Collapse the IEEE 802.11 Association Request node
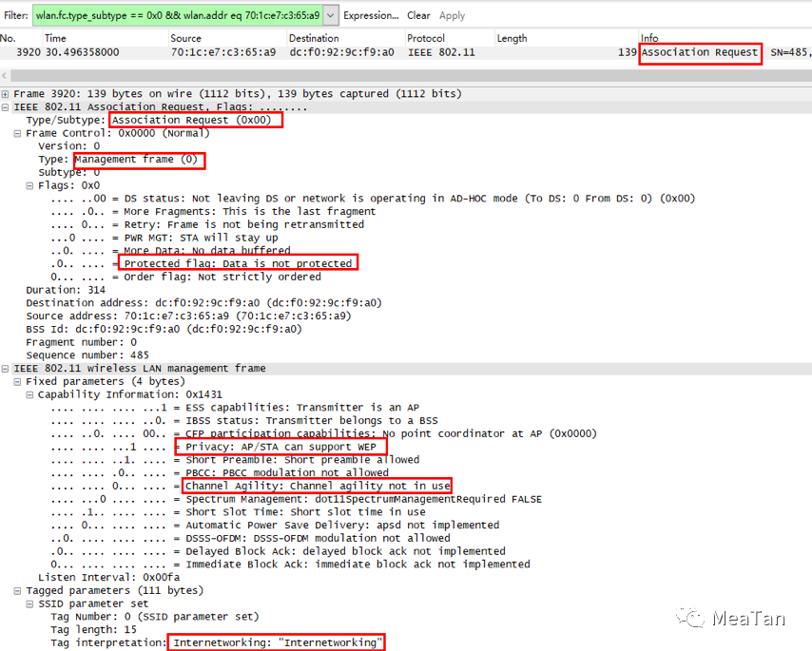 click(x=7, y=107)
